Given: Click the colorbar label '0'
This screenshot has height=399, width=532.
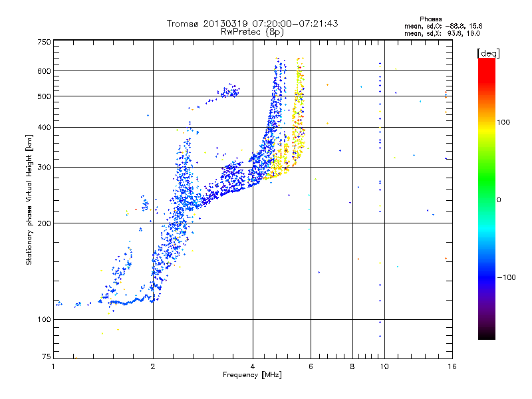Looking at the screenshot, I should click(499, 200).
